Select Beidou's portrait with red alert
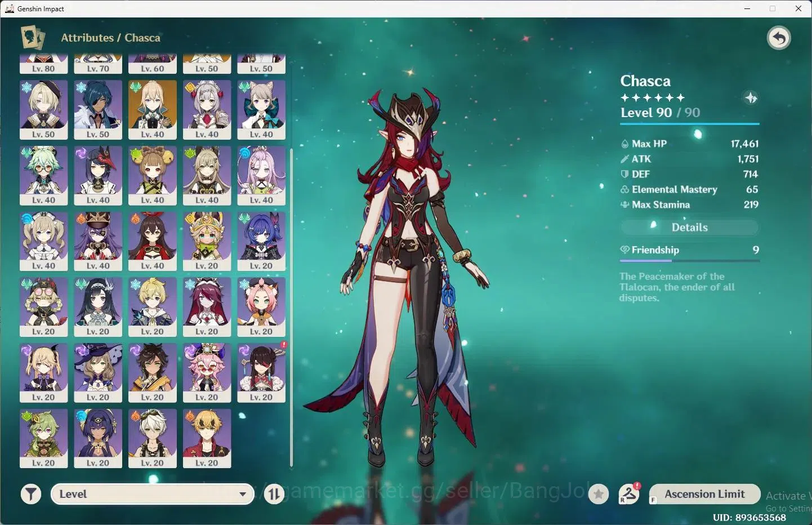 (261, 373)
